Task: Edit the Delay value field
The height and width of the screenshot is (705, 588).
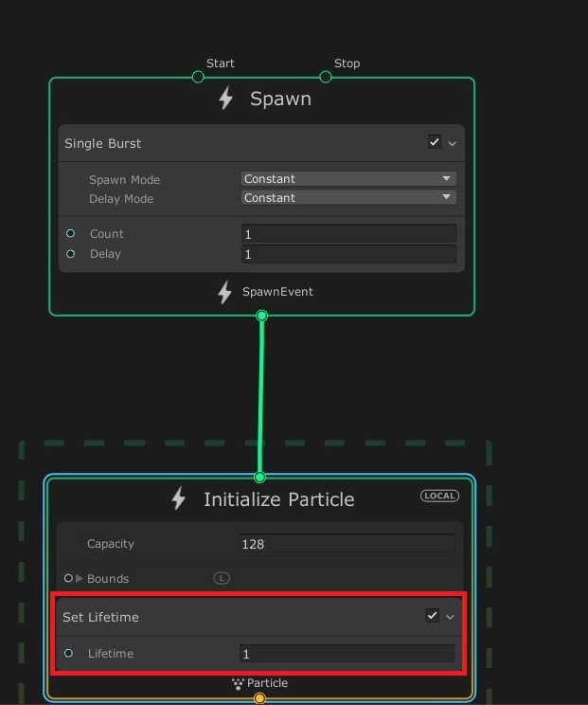Action: click(348, 254)
